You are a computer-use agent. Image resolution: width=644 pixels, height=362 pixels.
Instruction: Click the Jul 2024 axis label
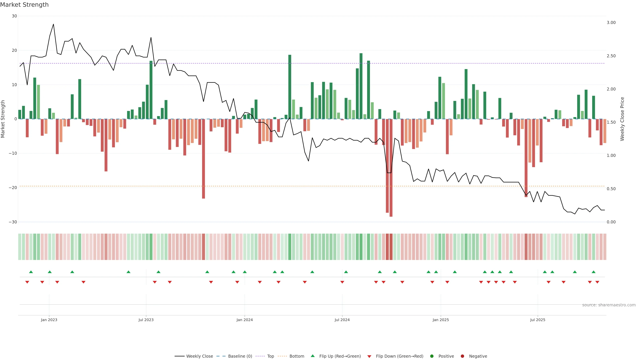(342, 320)
